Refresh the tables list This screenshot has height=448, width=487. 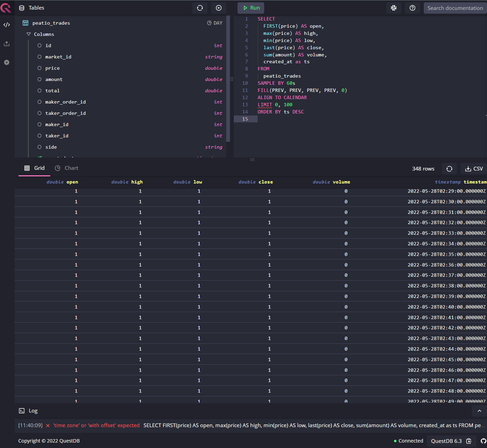pos(200,8)
